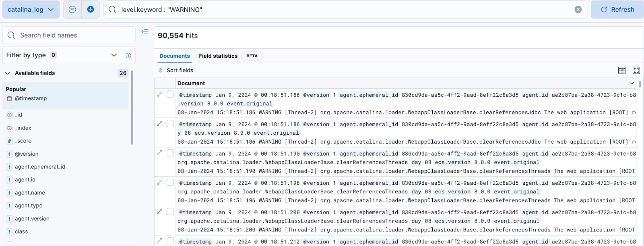
Task: Focus the level.keyword WARNING query bar
Action: (x=345, y=9)
